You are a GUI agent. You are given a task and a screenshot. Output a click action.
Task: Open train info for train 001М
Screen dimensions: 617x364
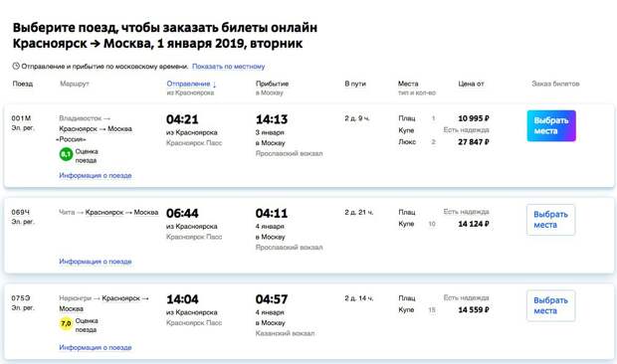click(x=96, y=175)
